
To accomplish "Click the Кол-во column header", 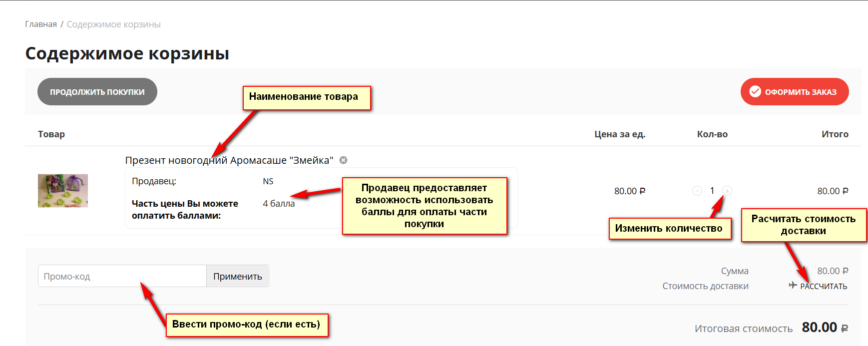I will pos(712,134).
